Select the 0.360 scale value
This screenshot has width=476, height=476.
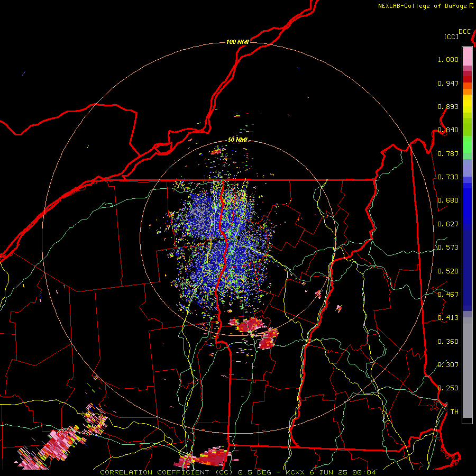click(448, 342)
